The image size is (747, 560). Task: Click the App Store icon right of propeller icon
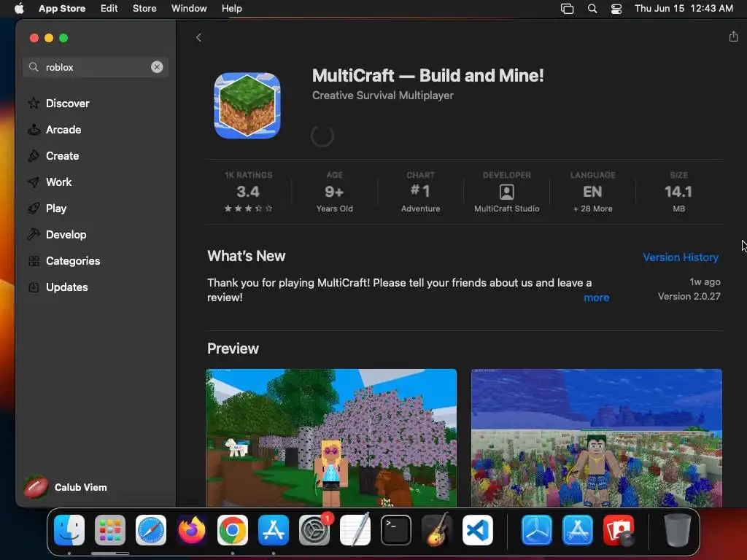(x=578, y=530)
